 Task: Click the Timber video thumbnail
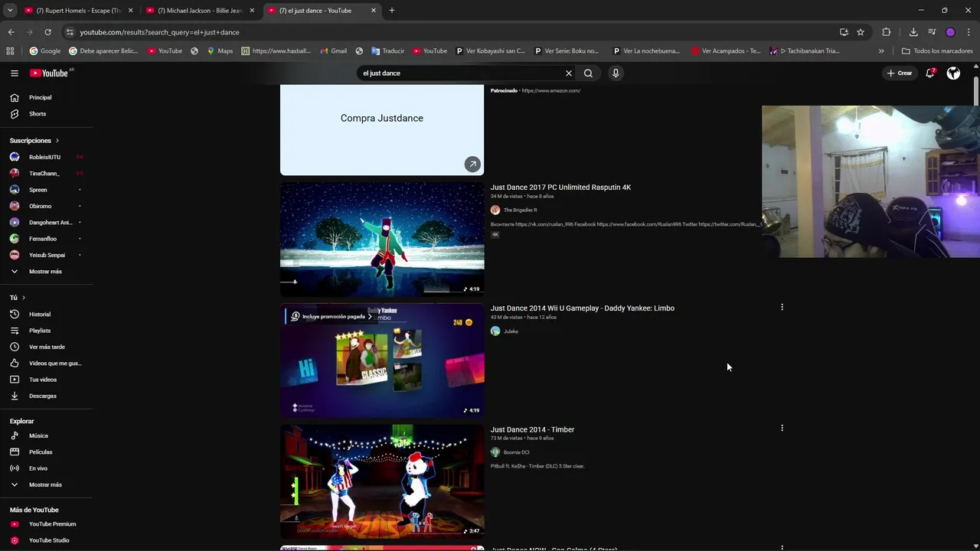click(382, 481)
